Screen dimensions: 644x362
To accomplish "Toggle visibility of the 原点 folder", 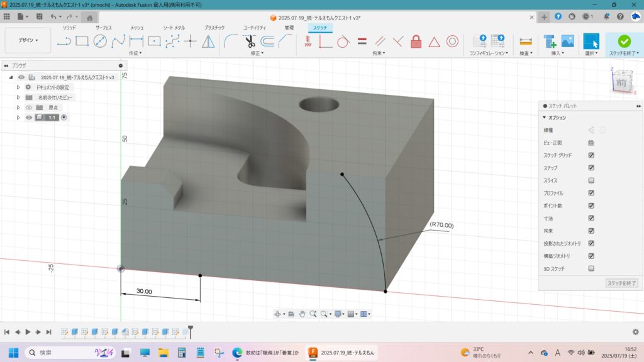I will [x=29, y=107].
